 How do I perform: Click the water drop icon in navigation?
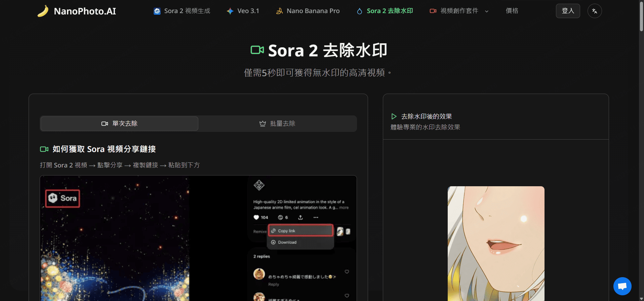tap(360, 11)
